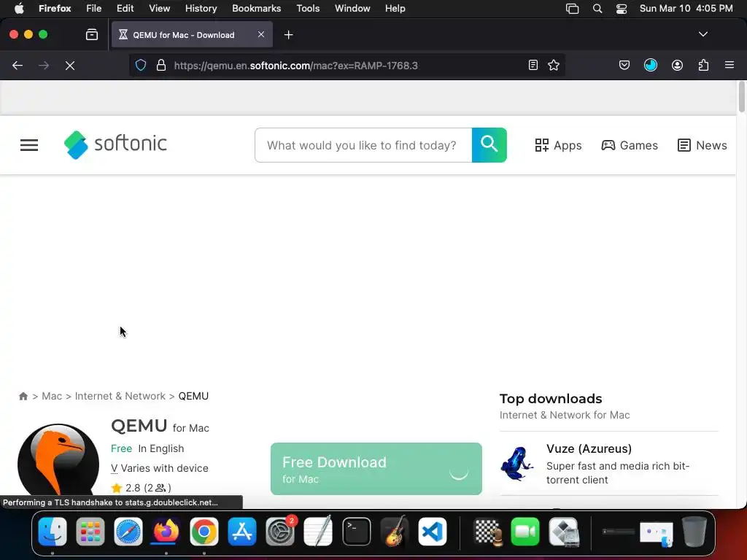Click the screen mirroring menu bar icon
747x560 pixels.
click(x=572, y=9)
